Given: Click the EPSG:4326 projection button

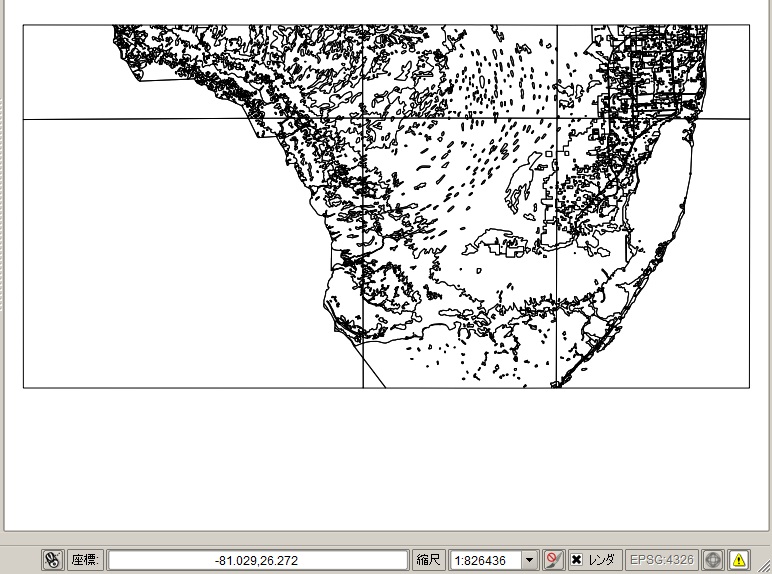Looking at the screenshot, I should coord(661,560).
